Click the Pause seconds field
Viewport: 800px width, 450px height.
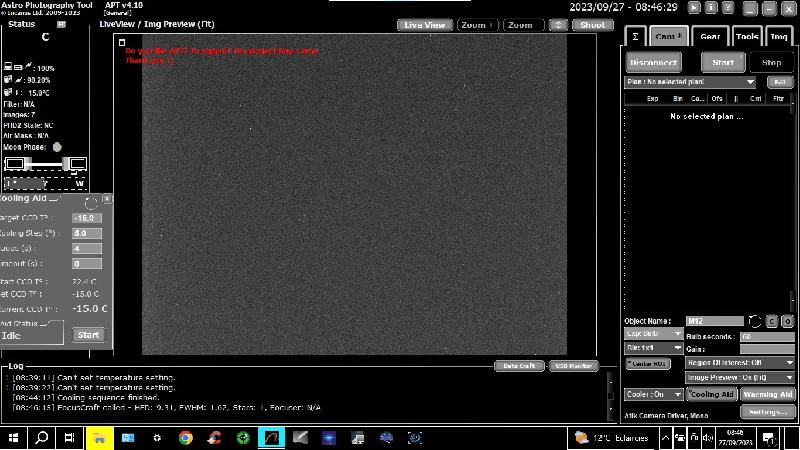pyautogui.click(x=87, y=248)
